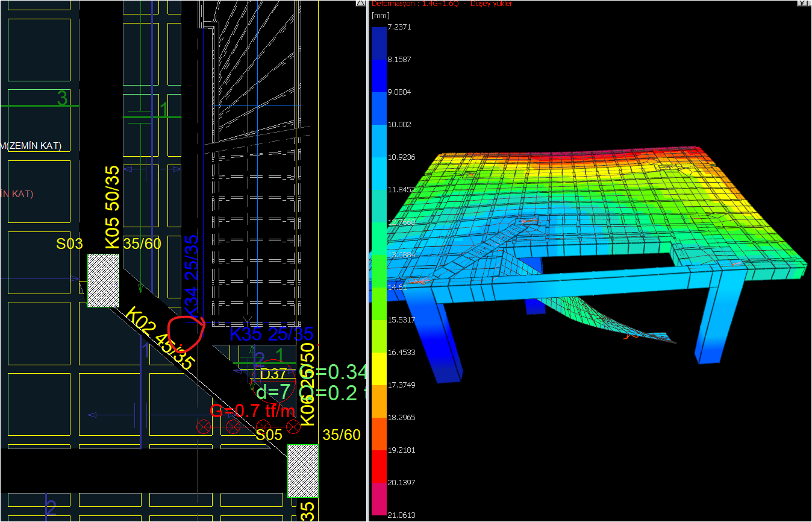The width and height of the screenshot is (812, 522).
Task: Click the 19.2181 legend value
Action: pyautogui.click(x=402, y=450)
